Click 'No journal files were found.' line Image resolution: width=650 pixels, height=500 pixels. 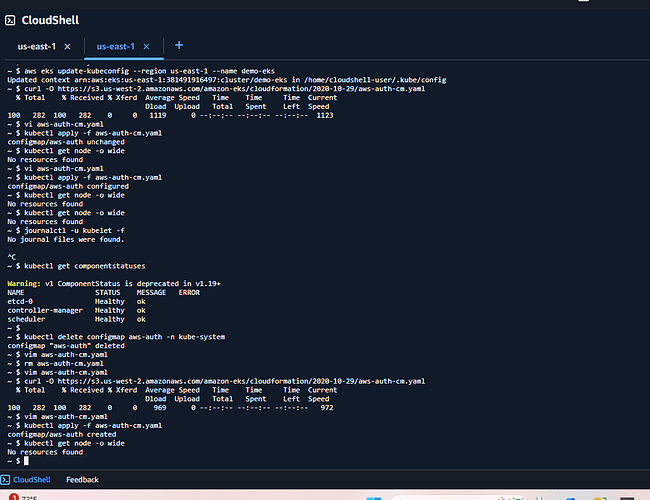pyautogui.click(x=65, y=239)
